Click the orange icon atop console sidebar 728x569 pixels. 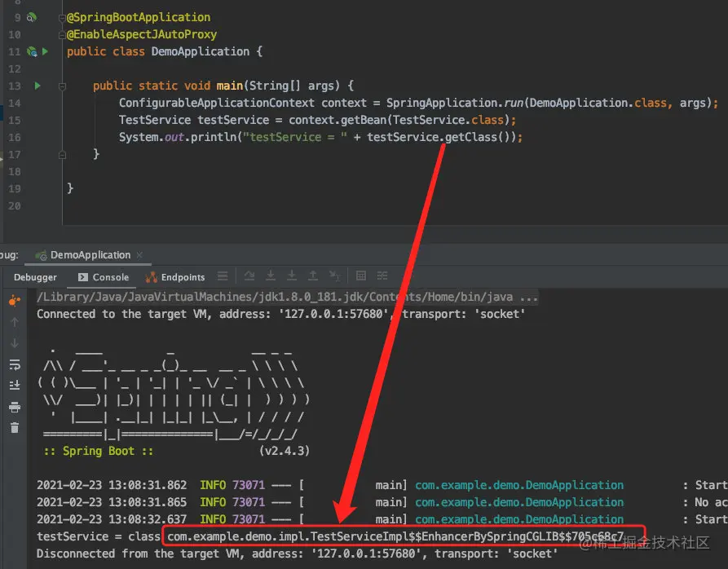15,301
